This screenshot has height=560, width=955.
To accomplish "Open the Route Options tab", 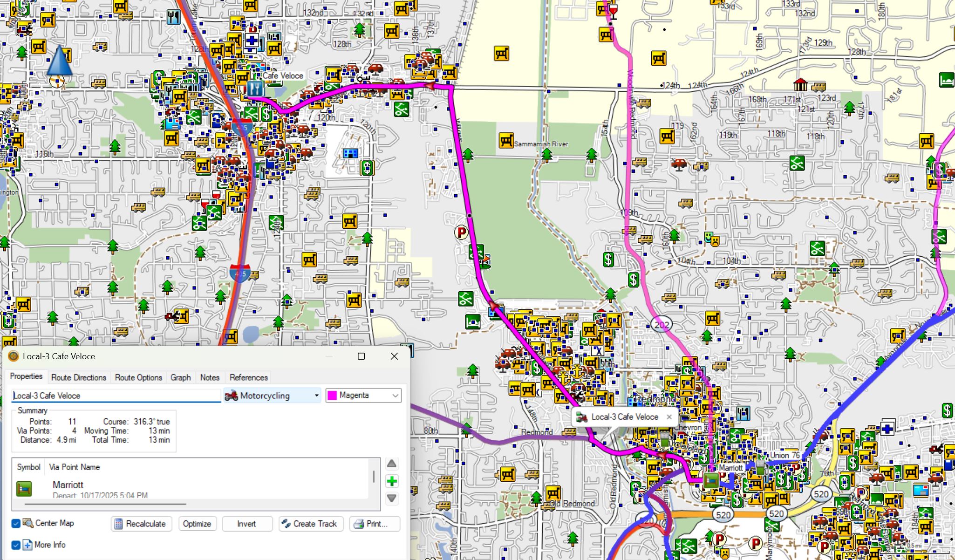I will (x=138, y=377).
